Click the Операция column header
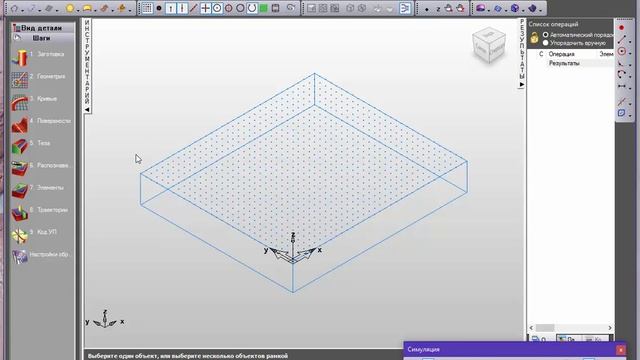This screenshot has height=360, width=640. coord(561,54)
